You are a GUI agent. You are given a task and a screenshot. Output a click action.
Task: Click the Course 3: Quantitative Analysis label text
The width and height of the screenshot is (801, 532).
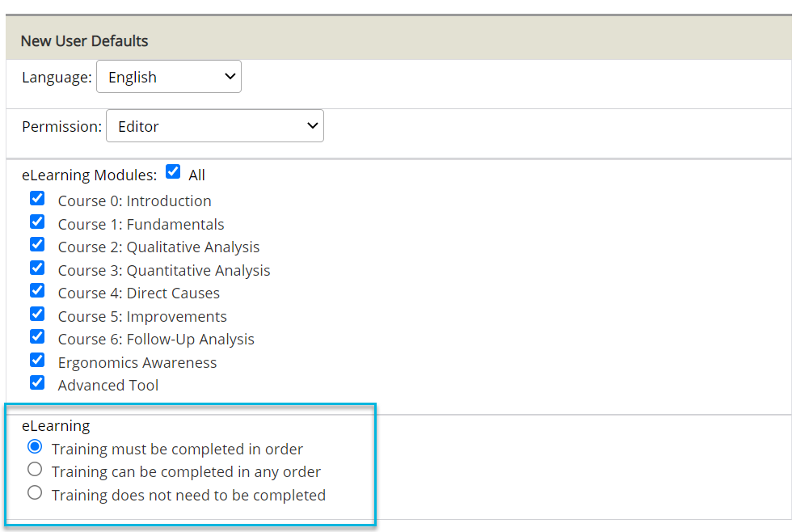164,271
